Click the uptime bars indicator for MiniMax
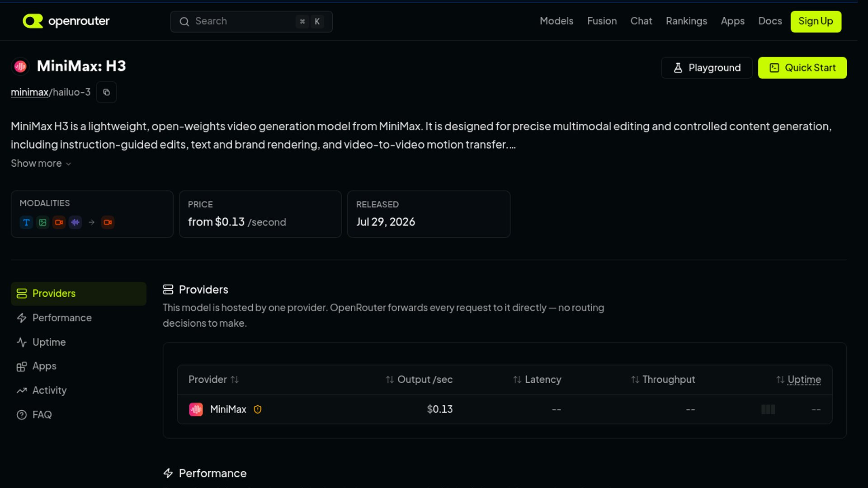 [x=768, y=409]
